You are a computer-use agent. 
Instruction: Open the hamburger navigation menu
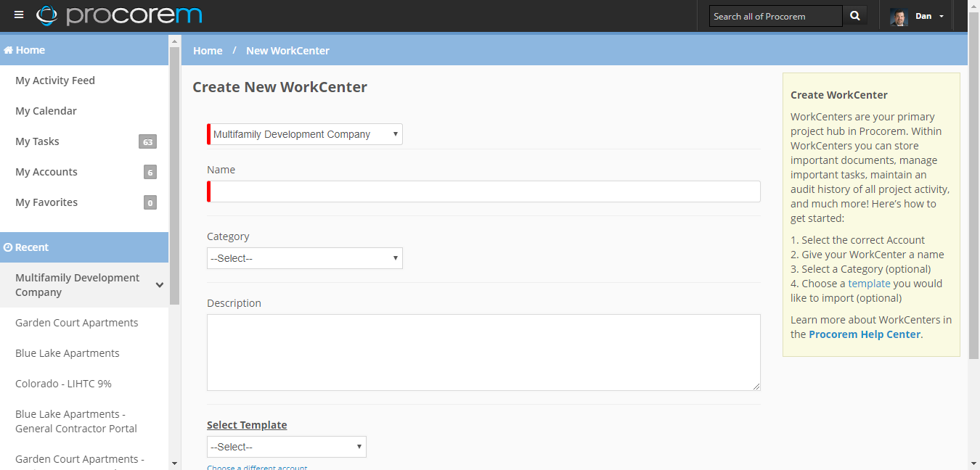point(19,14)
